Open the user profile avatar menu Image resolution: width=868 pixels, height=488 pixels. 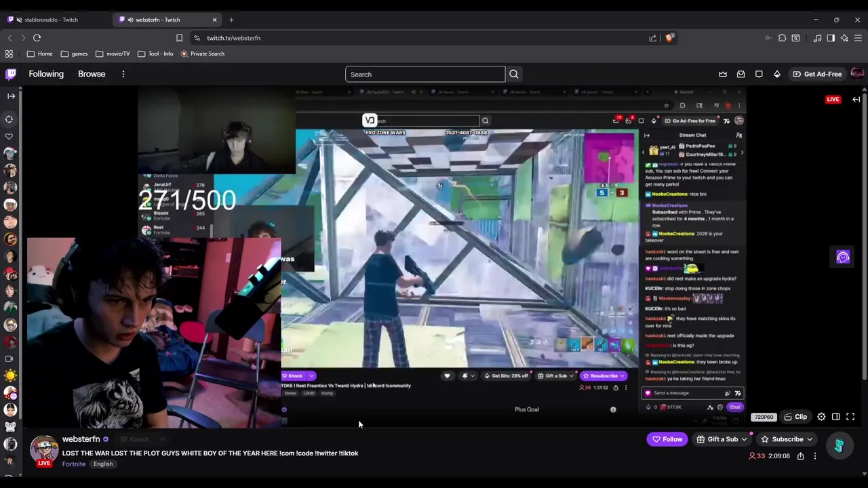(x=857, y=74)
